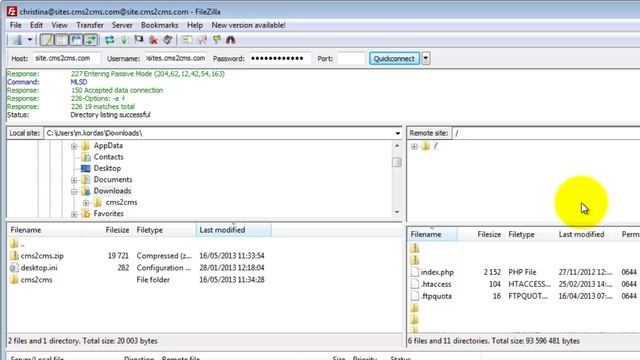Viewport: 640px width, 360px height.
Task: Sort local files by Filesize column
Action: pos(107,230)
